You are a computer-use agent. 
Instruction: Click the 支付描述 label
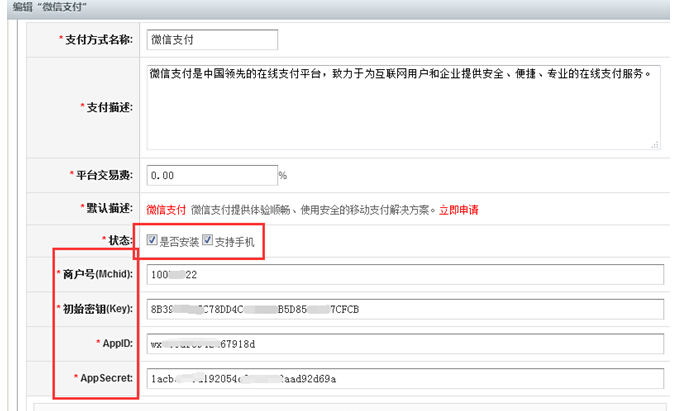pyautogui.click(x=112, y=107)
